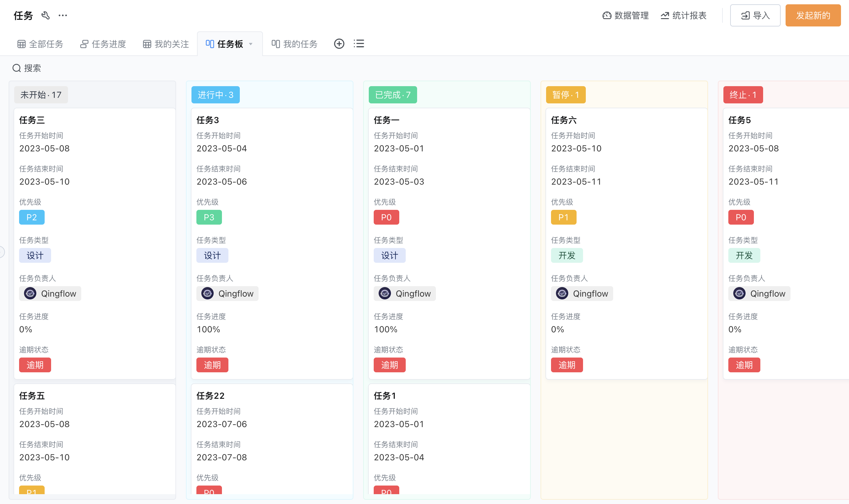
Task: Click the 设计 type tag in 任务一
Action: point(390,255)
